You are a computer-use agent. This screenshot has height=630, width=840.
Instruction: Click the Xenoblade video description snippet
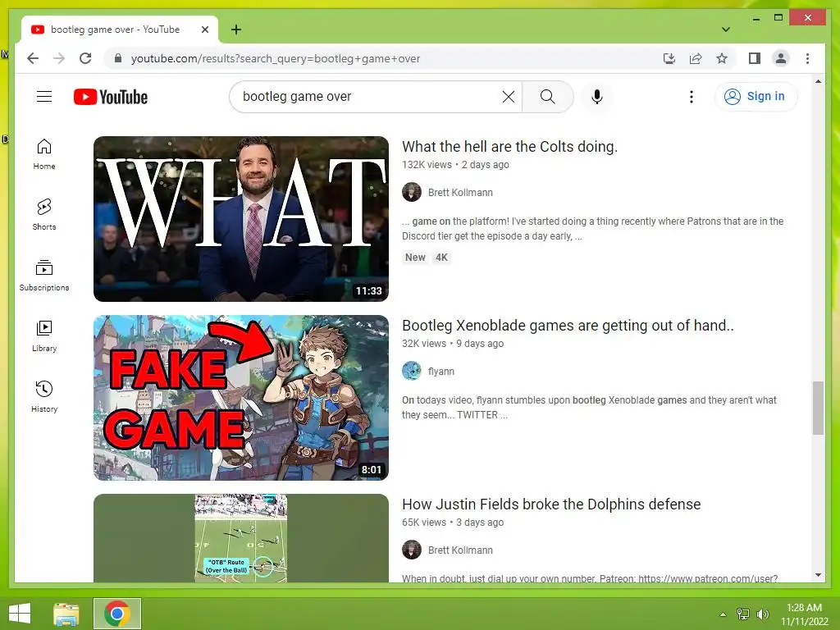(589, 407)
